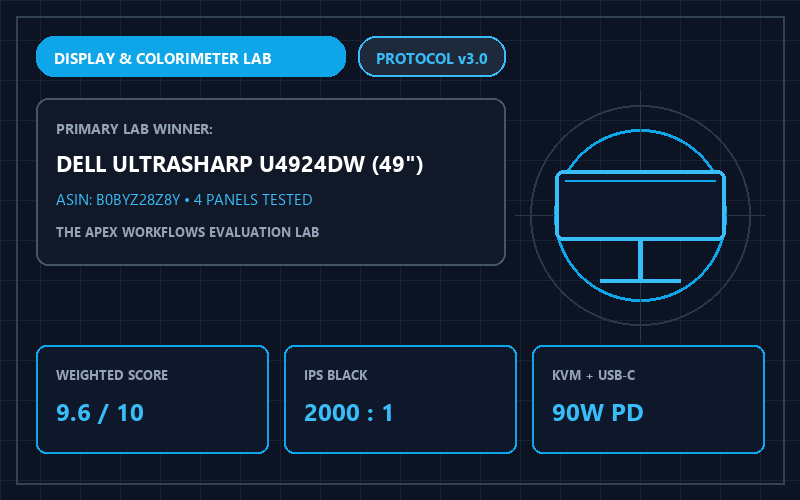Screen dimensions: 800x500
Task: Click the KVM + USB-C label
Action: pos(593,376)
